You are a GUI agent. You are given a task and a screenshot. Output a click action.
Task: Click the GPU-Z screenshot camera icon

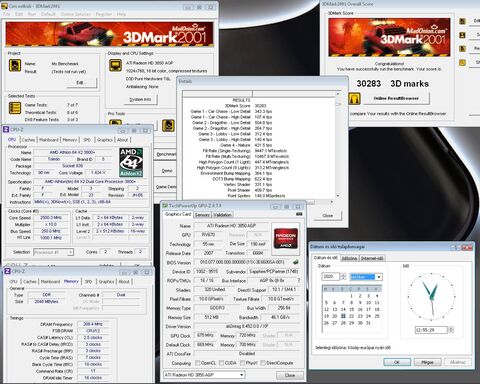299,214
